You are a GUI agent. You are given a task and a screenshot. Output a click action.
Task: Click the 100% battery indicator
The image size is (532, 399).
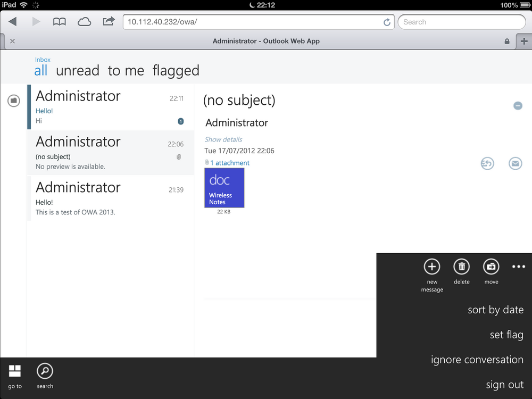coord(515,5)
